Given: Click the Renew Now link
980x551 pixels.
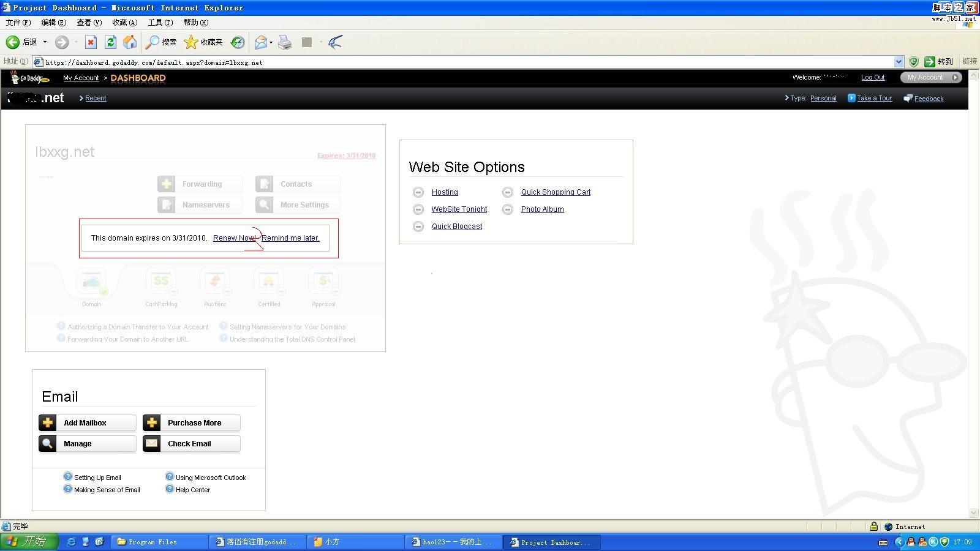Looking at the screenshot, I should pyautogui.click(x=235, y=238).
